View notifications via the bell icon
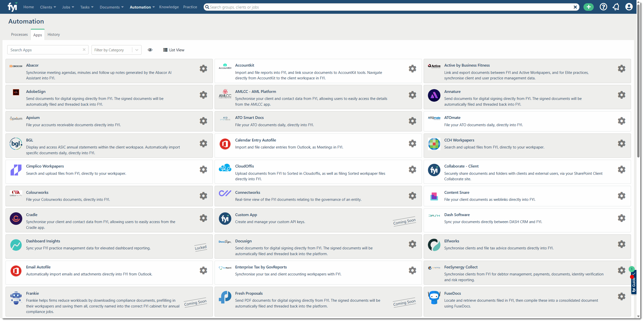The height and width of the screenshot is (322, 644). (x=616, y=7)
